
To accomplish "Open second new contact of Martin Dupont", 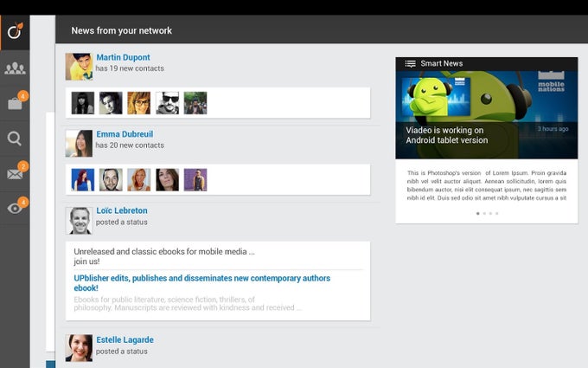I will (x=111, y=103).
